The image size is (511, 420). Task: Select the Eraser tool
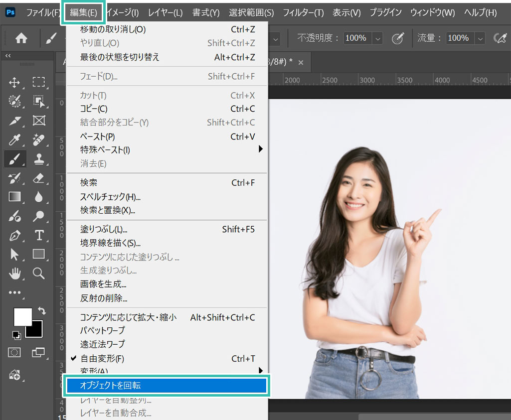pos(39,178)
